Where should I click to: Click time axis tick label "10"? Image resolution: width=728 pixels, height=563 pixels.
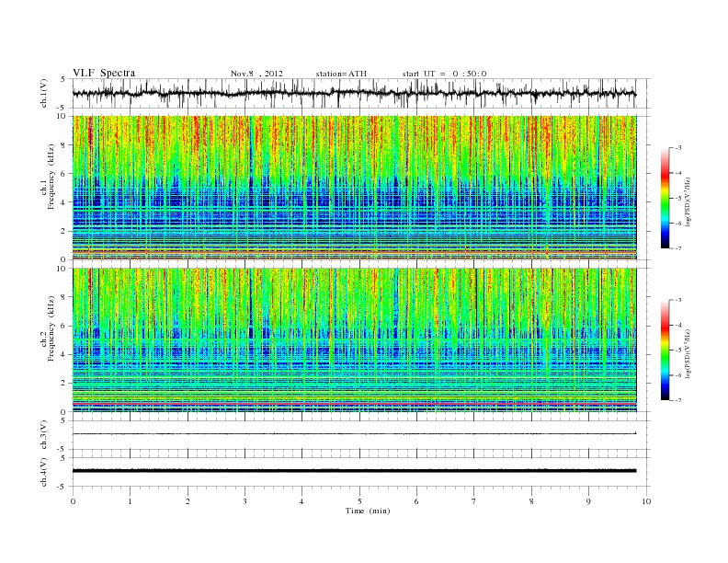646,501
